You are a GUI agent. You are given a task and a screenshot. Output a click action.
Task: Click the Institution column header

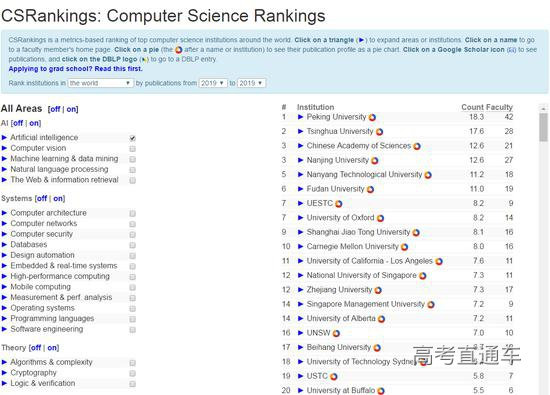coord(315,107)
